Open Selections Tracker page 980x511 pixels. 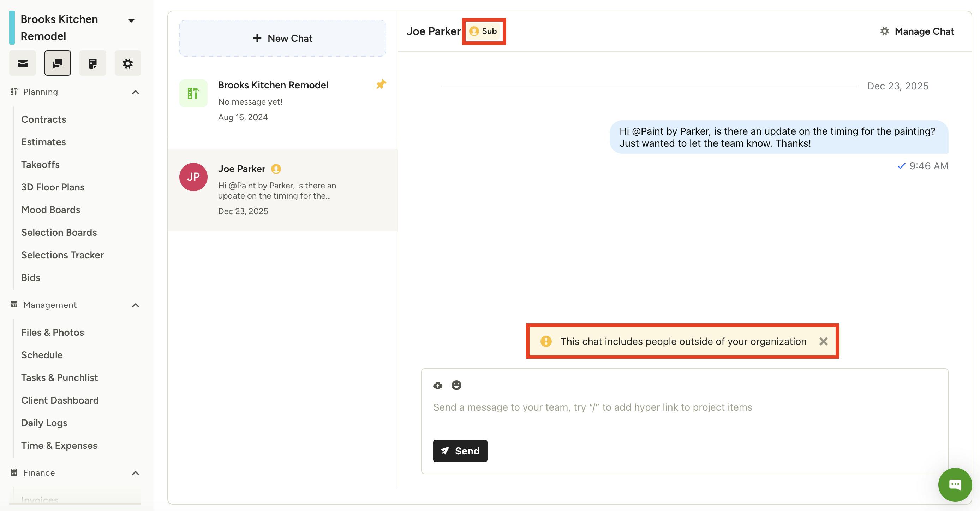point(62,255)
